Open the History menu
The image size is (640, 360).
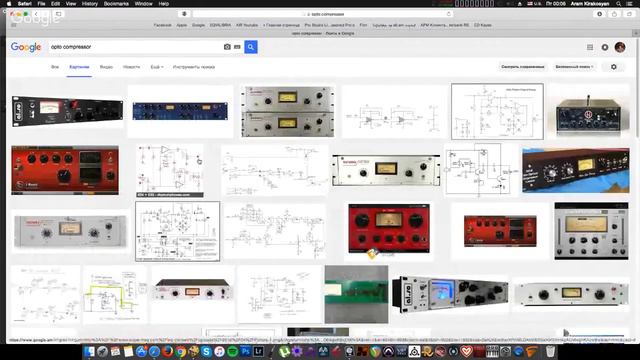[90, 4]
